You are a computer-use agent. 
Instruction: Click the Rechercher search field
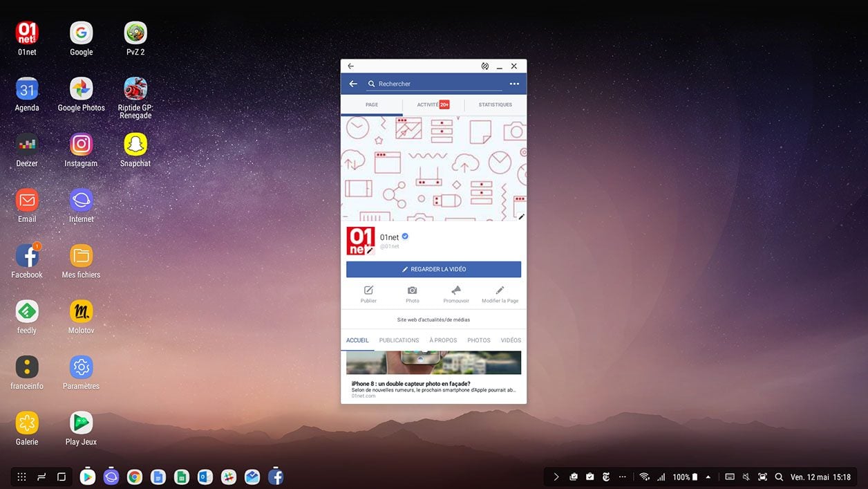pos(435,84)
